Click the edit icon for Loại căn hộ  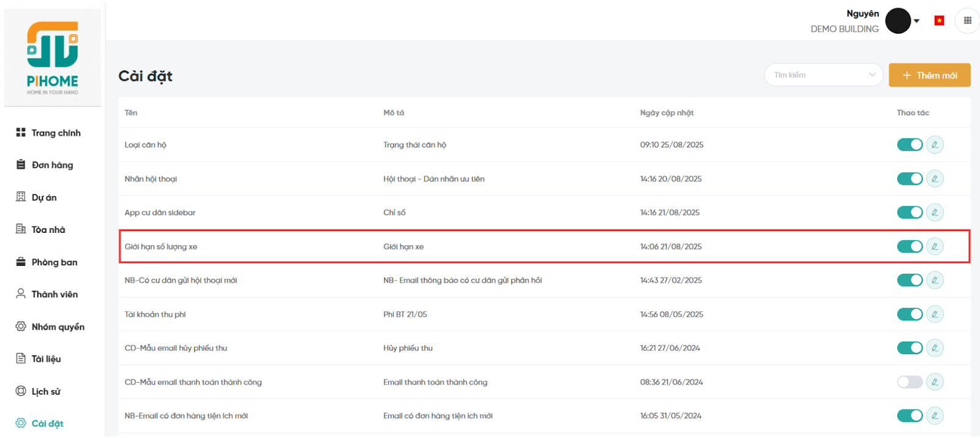coord(935,145)
